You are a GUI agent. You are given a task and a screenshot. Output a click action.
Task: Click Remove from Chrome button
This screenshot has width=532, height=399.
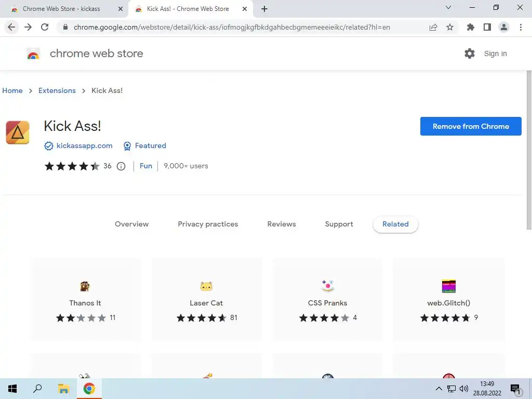click(471, 126)
